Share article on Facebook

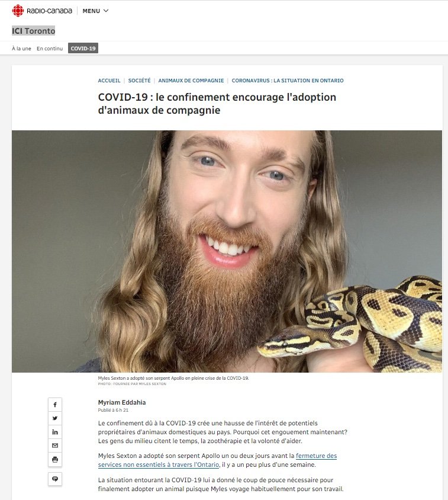[x=55, y=405]
